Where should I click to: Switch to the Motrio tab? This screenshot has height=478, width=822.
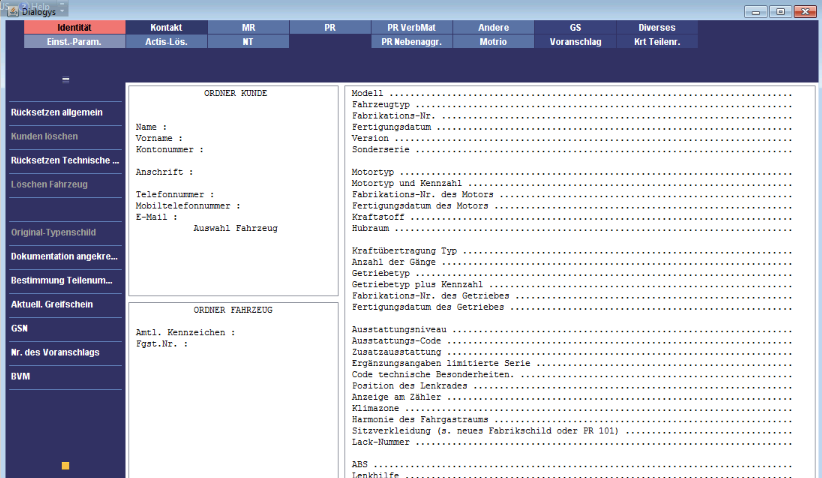[x=493, y=42]
